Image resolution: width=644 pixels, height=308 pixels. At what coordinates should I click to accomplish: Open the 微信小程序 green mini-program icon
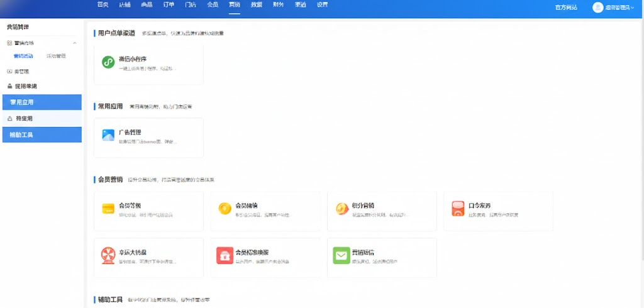(108, 62)
